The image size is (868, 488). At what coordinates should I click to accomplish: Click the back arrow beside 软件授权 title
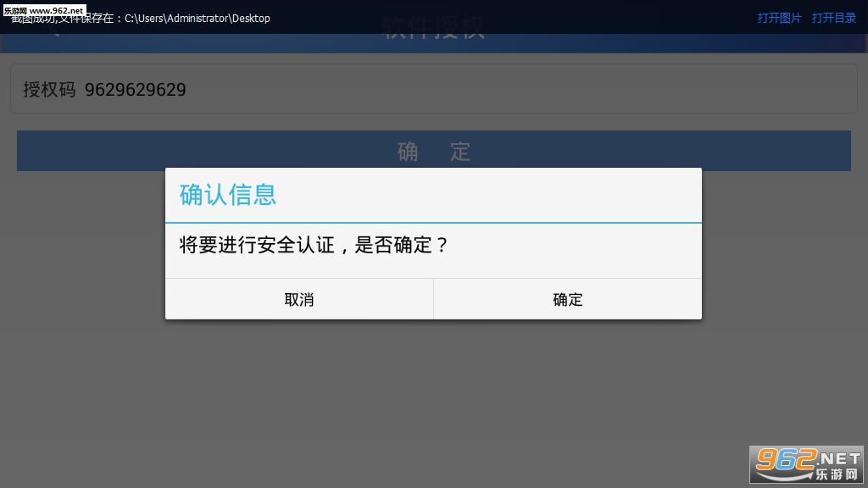pyautogui.click(x=54, y=34)
